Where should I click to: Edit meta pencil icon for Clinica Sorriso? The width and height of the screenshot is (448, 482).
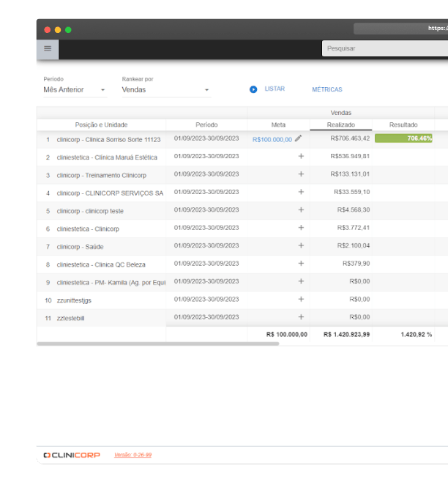(x=298, y=138)
